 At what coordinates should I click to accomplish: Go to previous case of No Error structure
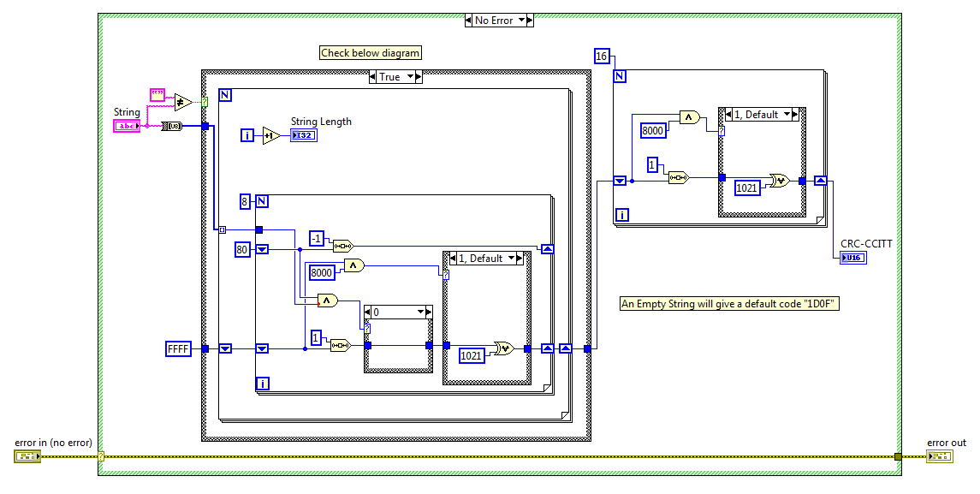coord(468,21)
